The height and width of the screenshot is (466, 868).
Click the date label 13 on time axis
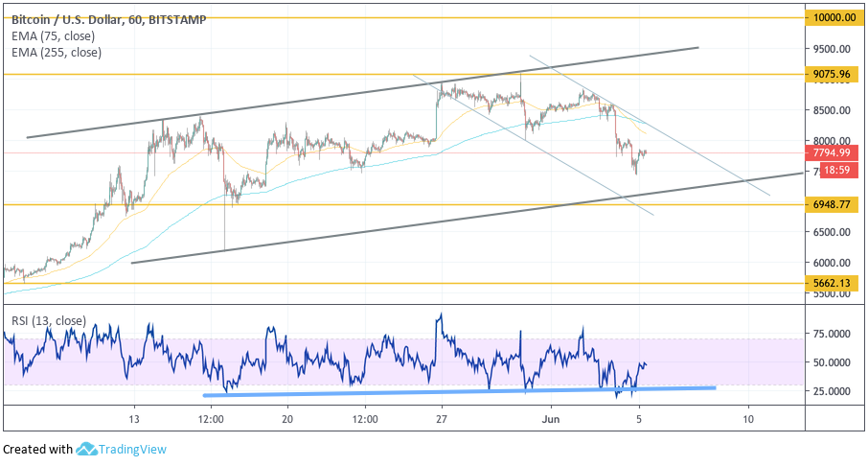(134, 419)
